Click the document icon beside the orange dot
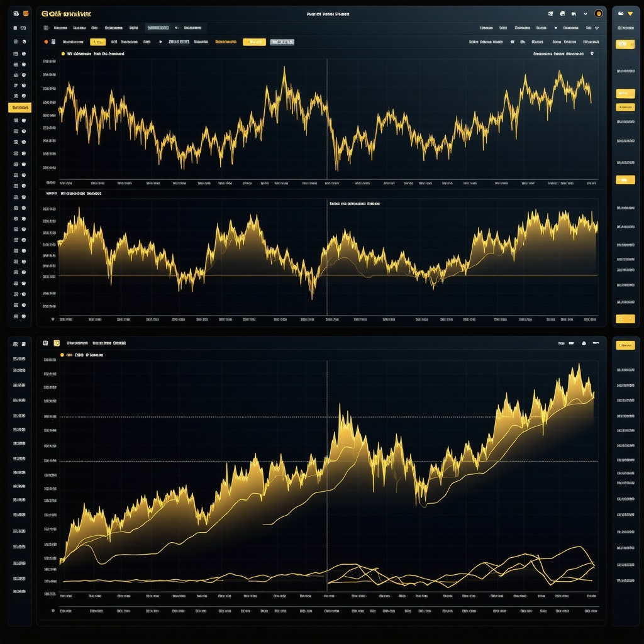 (53, 42)
